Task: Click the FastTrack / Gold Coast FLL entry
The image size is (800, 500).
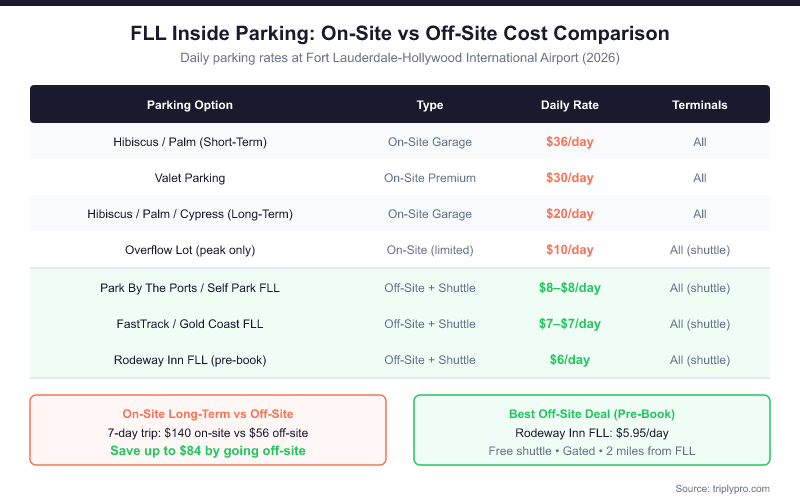Action: 190,324
